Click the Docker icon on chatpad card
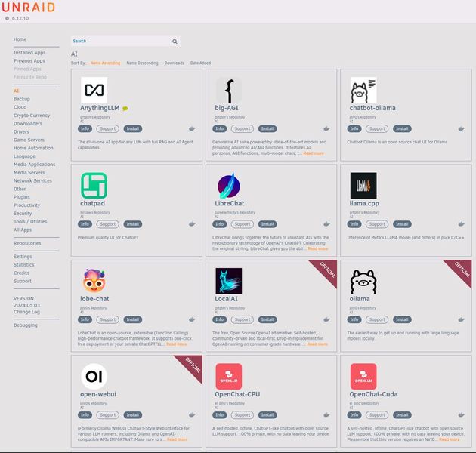Screen dimensions: 476x453 point(192,224)
